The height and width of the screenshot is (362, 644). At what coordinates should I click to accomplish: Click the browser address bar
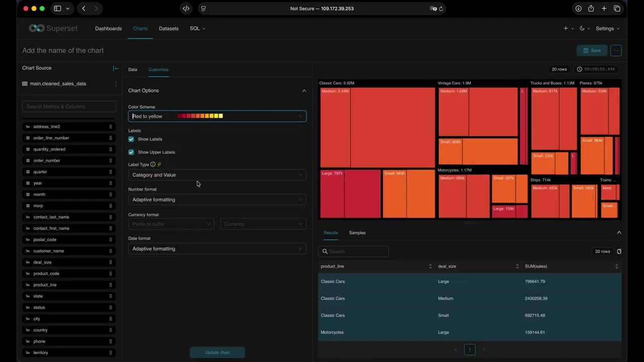pyautogui.click(x=322, y=9)
